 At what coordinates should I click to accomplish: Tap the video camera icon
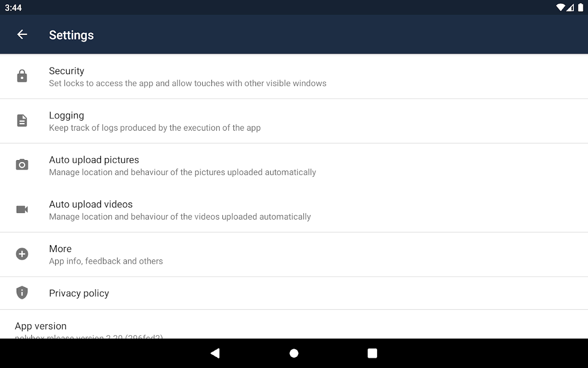tap(22, 209)
